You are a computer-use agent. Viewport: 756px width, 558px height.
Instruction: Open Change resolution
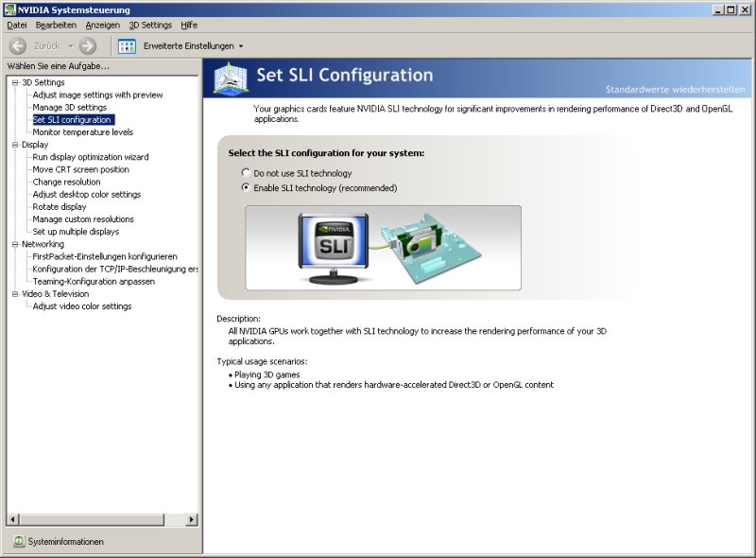tap(66, 182)
